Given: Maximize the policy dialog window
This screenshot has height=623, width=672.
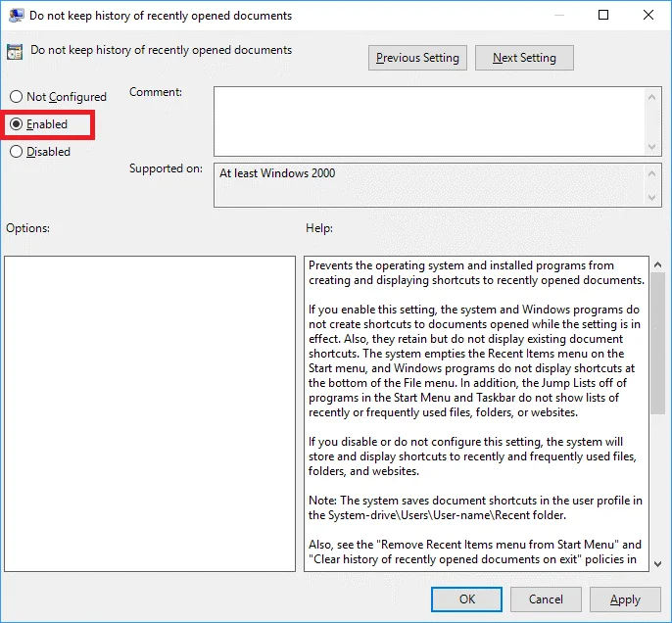Looking at the screenshot, I should [603, 16].
